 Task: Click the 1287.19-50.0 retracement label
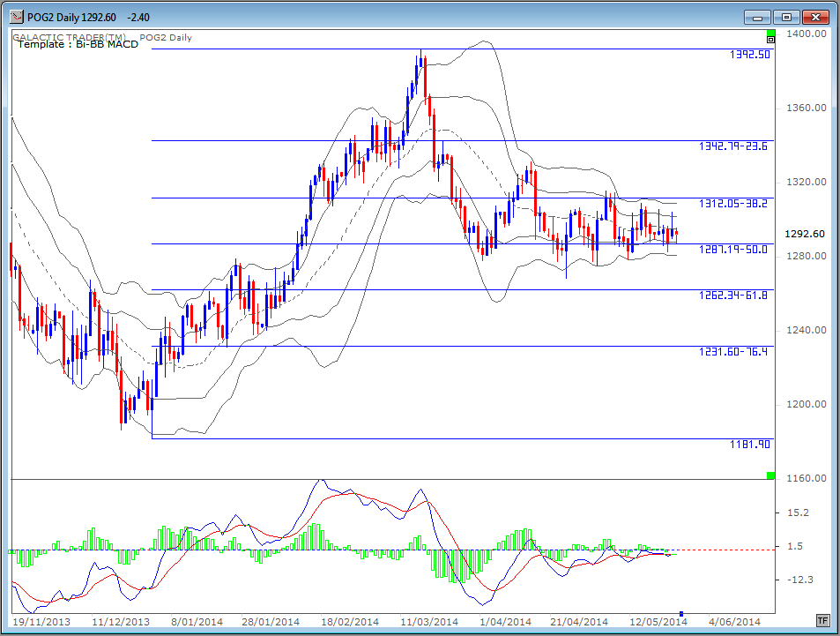tap(732, 250)
